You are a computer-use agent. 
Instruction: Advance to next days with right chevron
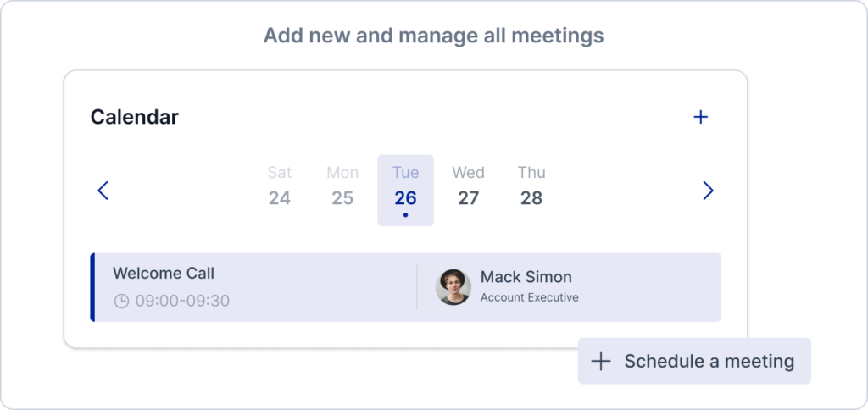click(708, 191)
